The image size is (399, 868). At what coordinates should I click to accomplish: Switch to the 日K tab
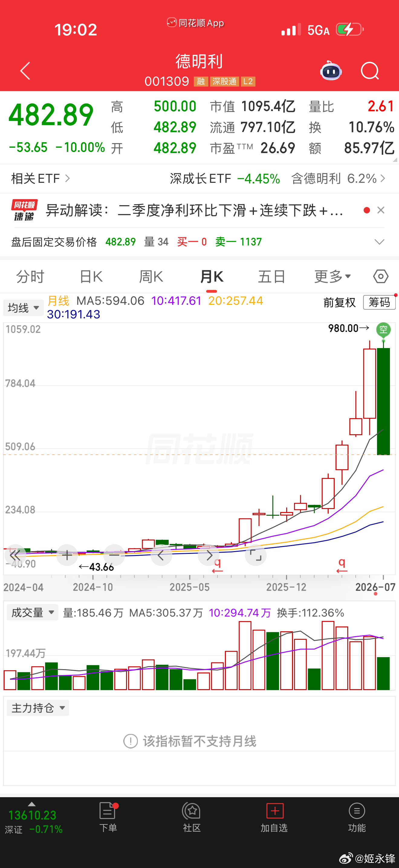pyautogui.click(x=91, y=277)
